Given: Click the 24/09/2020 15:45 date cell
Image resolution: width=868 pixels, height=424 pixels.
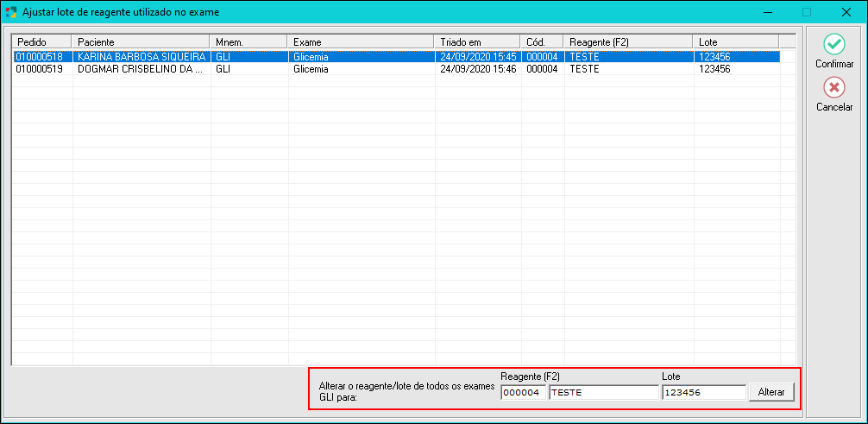Looking at the screenshot, I should coord(478,56).
